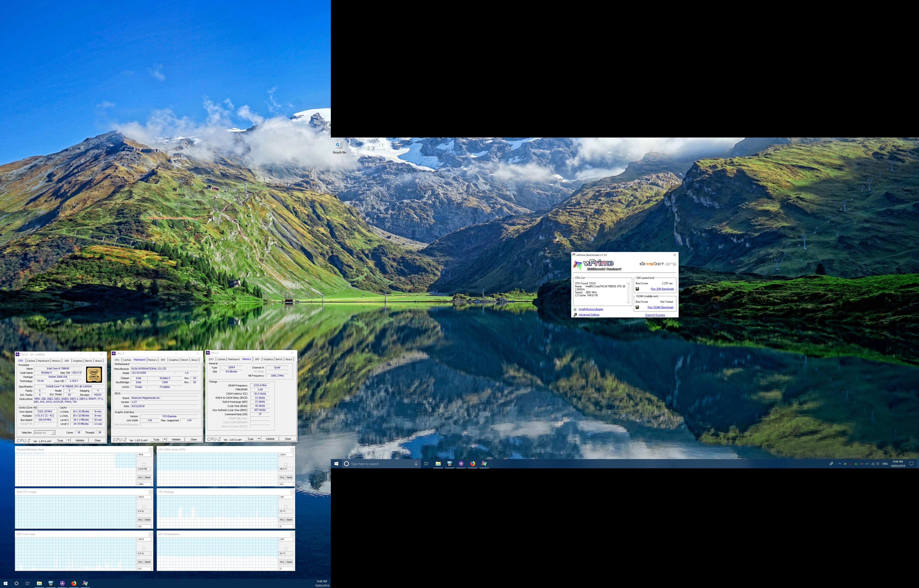Viewport: 919px width, 588px height.
Task: Click the Install Missing Libraries icon in wPrime
Action: [x=575, y=309]
